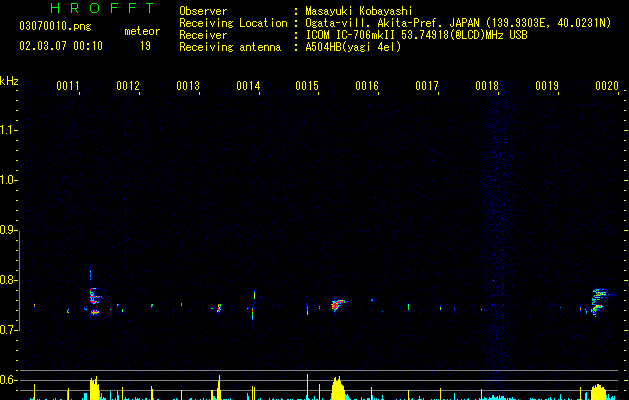The width and height of the screenshot is (629, 400).
Task: Click the meteor label
Action: point(142,31)
